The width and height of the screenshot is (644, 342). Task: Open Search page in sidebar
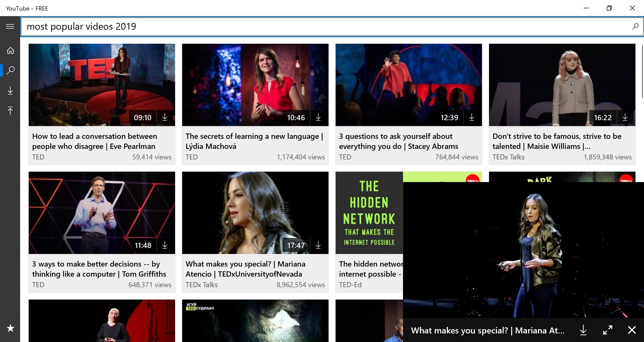pos(10,70)
